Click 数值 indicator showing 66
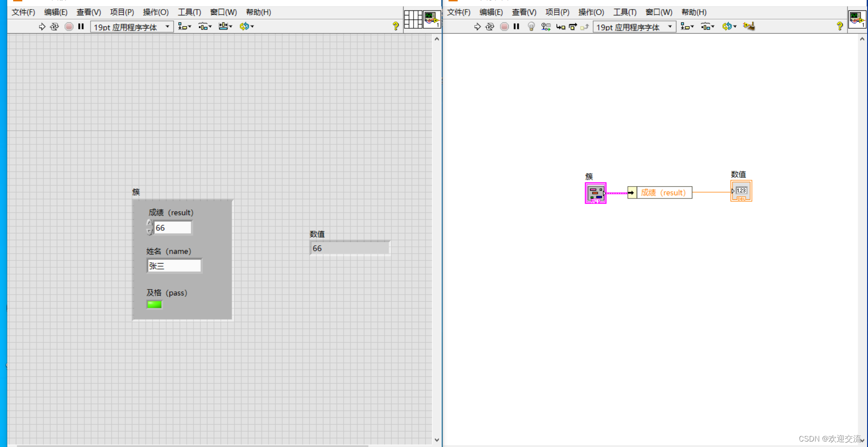The height and width of the screenshot is (447, 868). [349, 248]
